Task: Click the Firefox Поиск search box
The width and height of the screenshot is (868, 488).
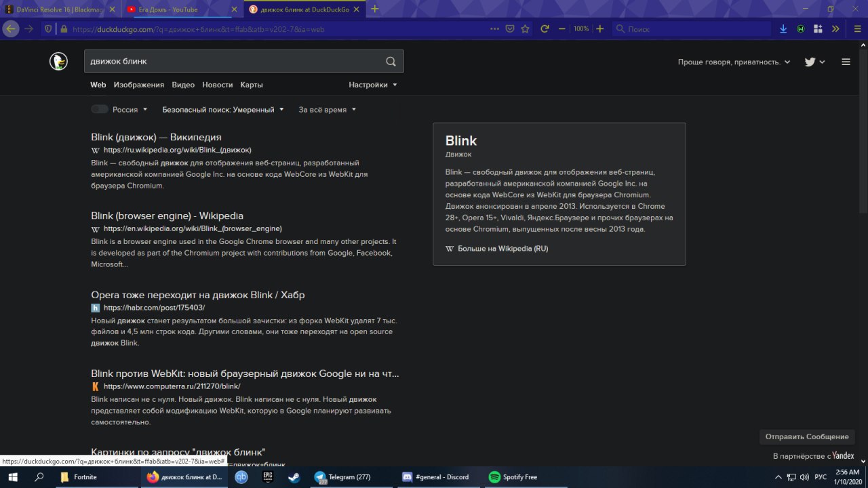Action: tap(692, 29)
